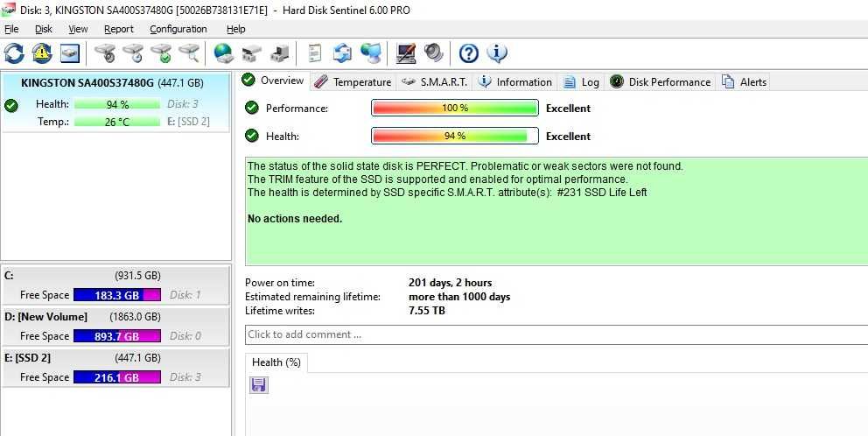Switch to the Temperature tab
Screen dimensions: 868x436
(352, 82)
